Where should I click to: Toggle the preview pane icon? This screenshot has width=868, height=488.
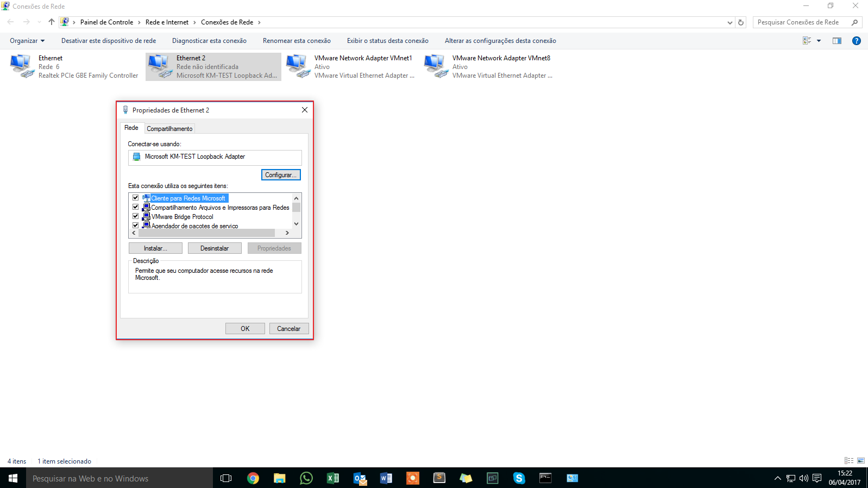(836, 41)
